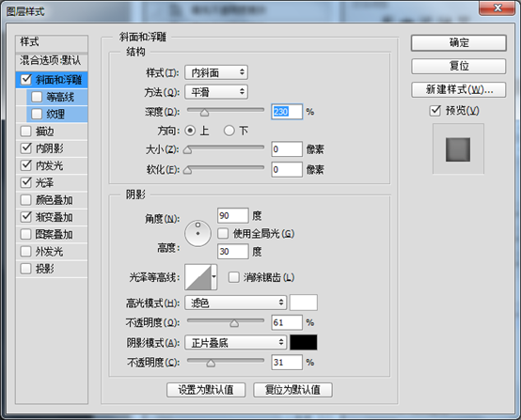521x420 pixels.
Task: Enable the 外发光 checkbox
Action: pyautogui.click(x=26, y=251)
